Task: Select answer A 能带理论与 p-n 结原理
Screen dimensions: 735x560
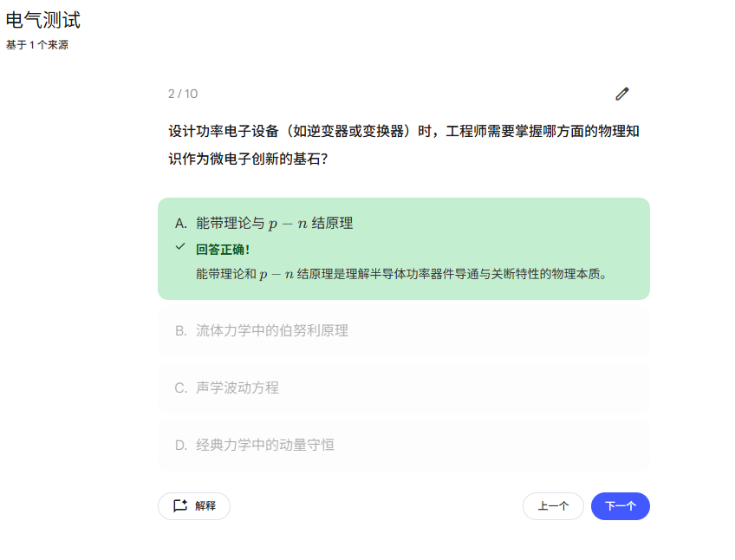Action: pos(404,249)
